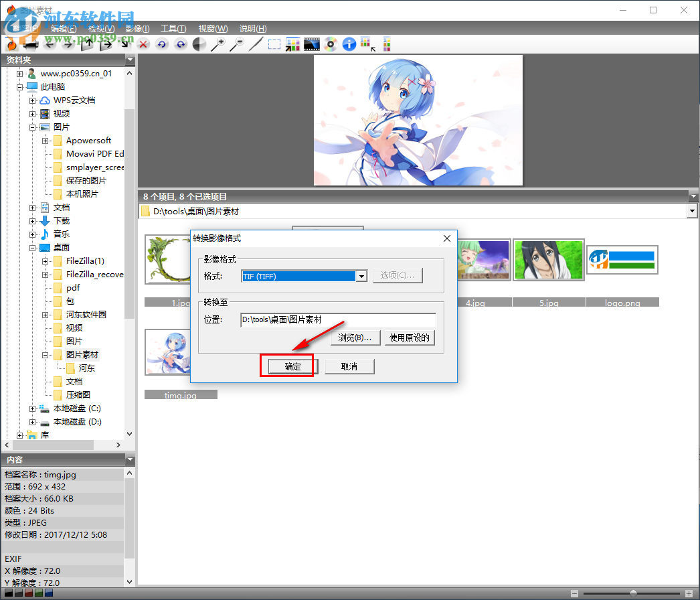The height and width of the screenshot is (600, 700).
Task: Open the 档案 menu
Action: tap(25, 29)
